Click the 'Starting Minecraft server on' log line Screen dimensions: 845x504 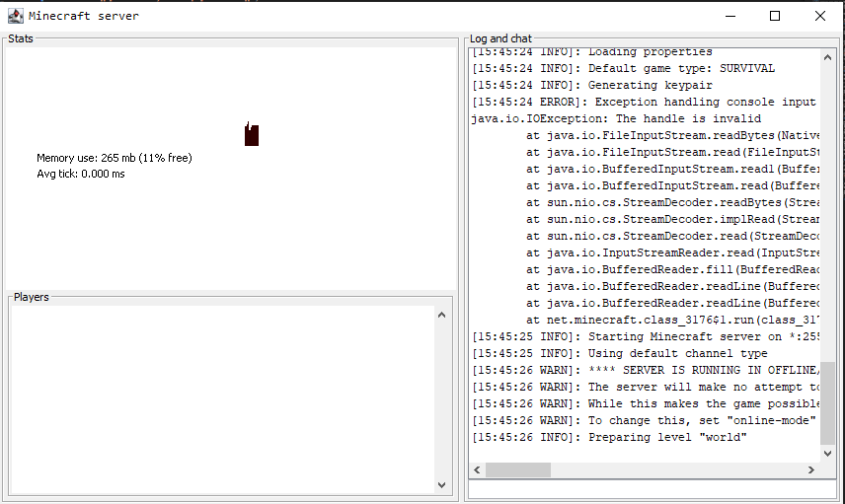pyautogui.click(x=646, y=336)
